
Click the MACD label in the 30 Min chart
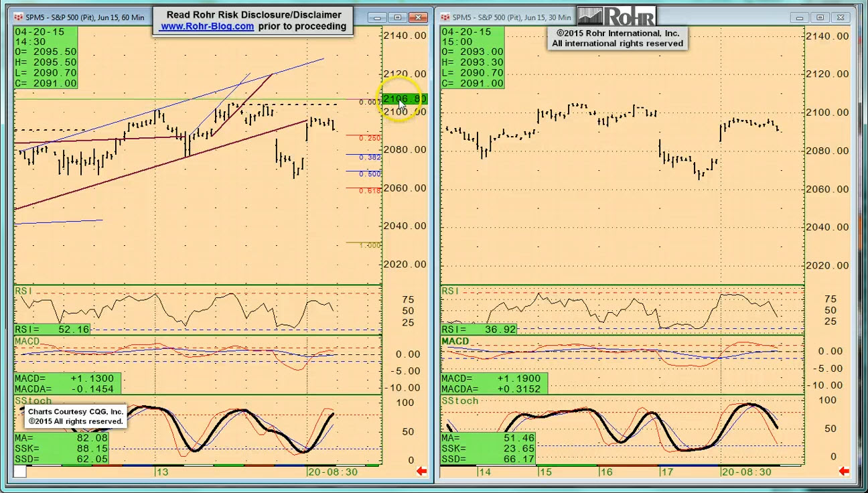click(455, 342)
